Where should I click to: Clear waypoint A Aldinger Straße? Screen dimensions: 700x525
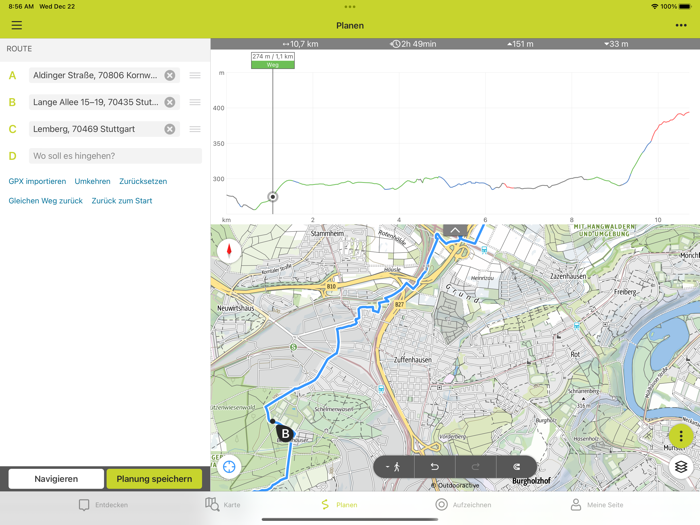[x=170, y=75]
